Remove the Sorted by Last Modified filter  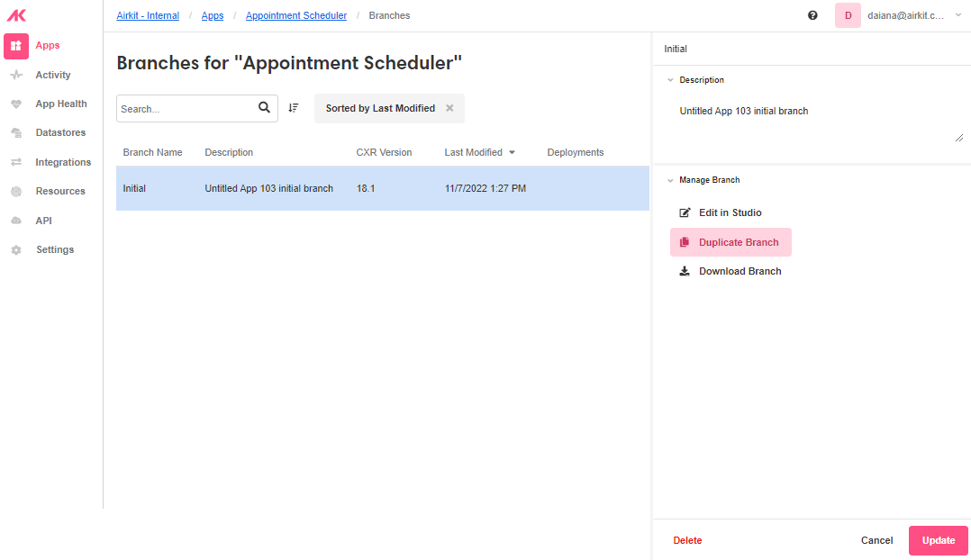click(x=449, y=108)
